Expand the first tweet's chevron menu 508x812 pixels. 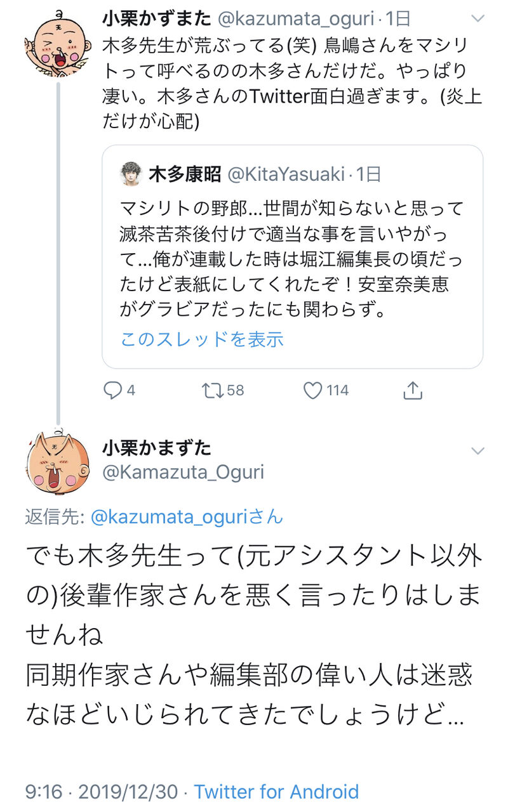478,20
